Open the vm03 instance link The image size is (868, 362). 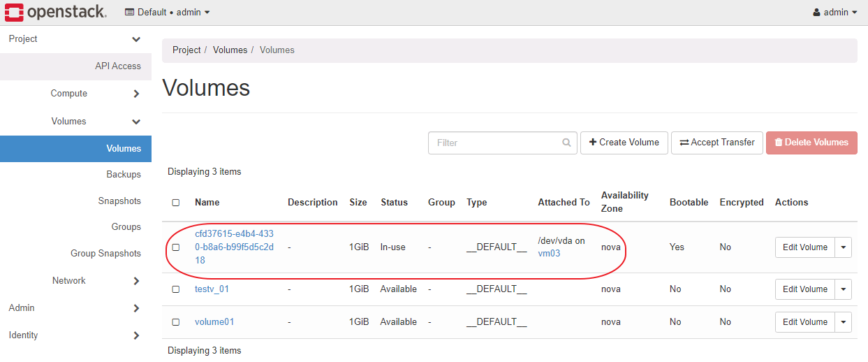pyautogui.click(x=549, y=254)
